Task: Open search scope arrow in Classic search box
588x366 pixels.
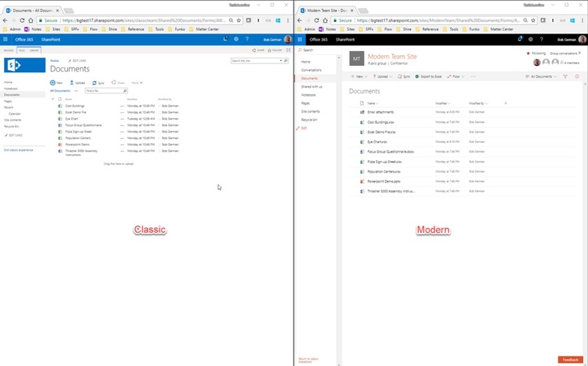Action: 281,61
